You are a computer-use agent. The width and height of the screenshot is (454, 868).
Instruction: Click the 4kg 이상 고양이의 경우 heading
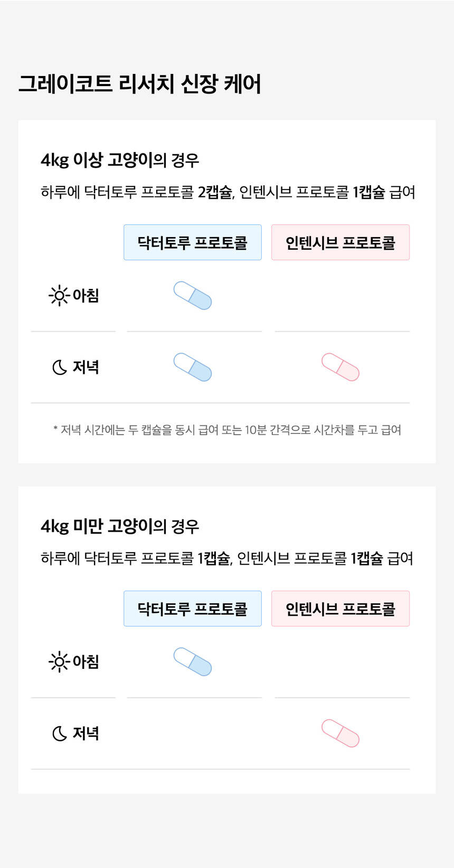coord(120,160)
